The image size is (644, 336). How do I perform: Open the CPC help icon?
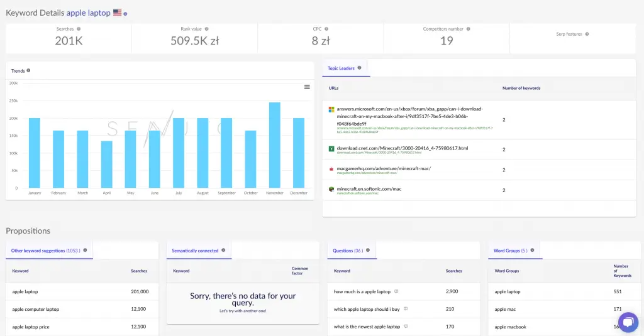[326, 29]
